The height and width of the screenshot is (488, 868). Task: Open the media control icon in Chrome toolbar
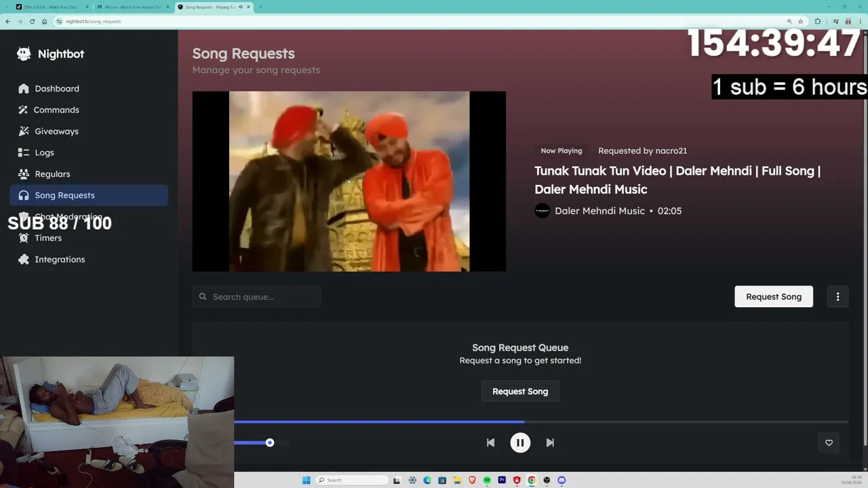coord(835,21)
